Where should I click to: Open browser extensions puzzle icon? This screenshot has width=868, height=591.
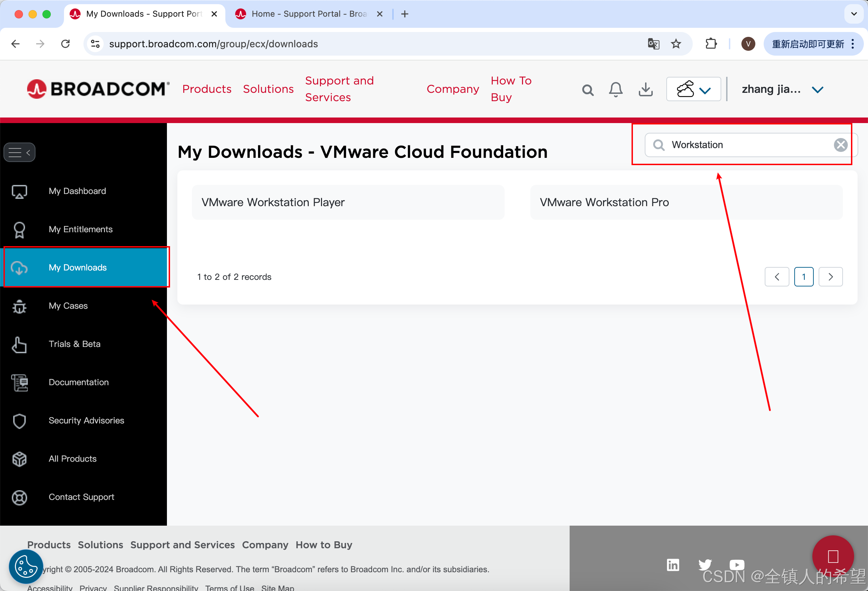[711, 44]
